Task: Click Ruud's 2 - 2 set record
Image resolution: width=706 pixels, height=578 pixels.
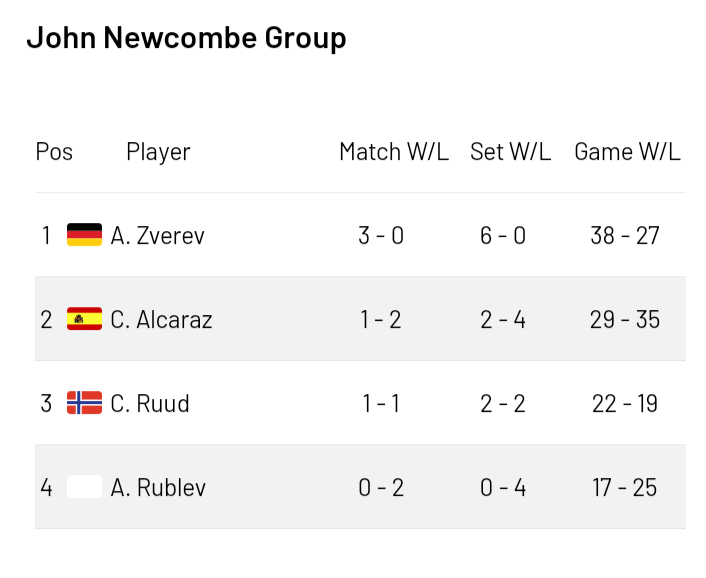Action: [503, 404]
